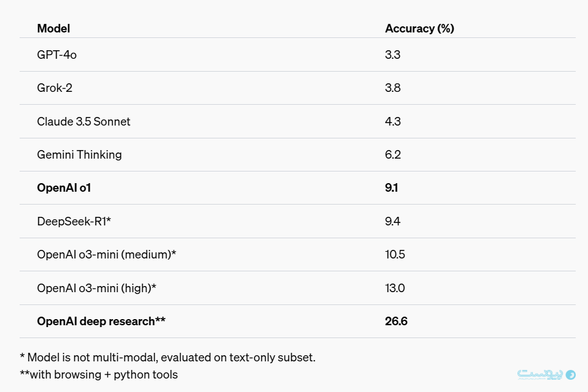Image resolution: width=588 pixels, height=392 pixels.
Task: Click the 26.6 accuracy value
Action: [x=396, y=321]
